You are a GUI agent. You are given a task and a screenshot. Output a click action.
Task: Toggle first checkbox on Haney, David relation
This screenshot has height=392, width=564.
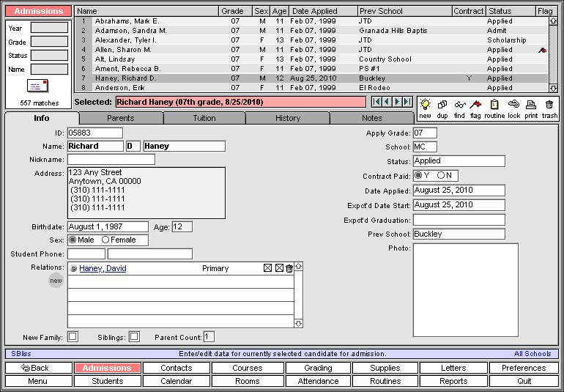pos(267,268)
